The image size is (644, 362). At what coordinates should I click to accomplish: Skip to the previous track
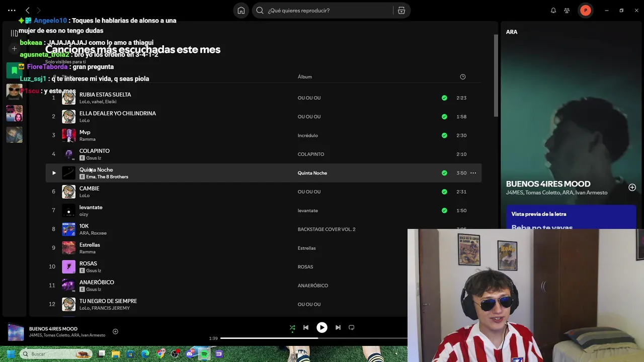click(x=305, y=327)
